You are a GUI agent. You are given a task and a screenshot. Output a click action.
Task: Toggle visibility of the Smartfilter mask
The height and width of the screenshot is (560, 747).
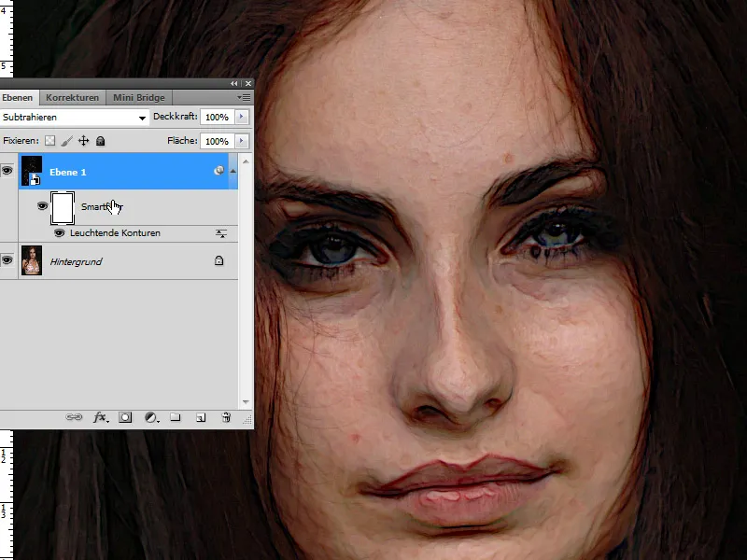(42, 206)
